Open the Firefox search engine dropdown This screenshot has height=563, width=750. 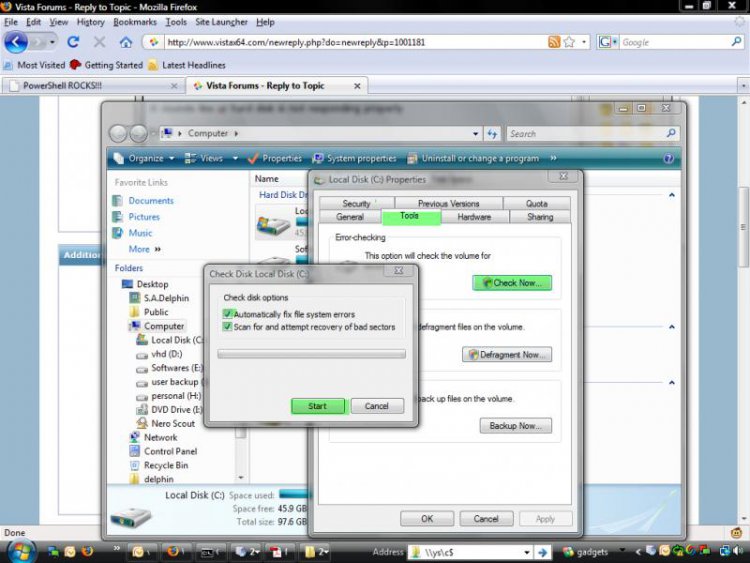tap(608, 42)
